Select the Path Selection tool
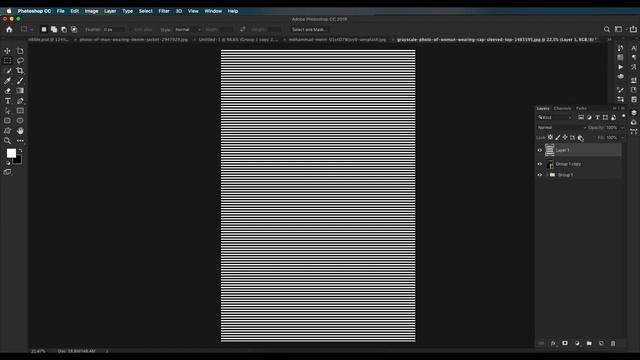The image size is (640, 360). click(7, 111)
